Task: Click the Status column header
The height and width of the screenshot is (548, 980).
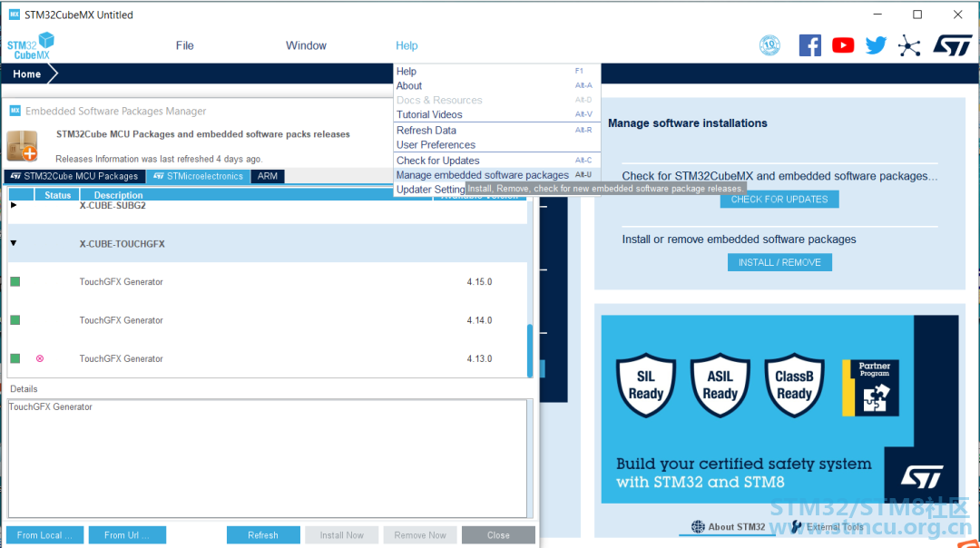Action: [57, 195]
